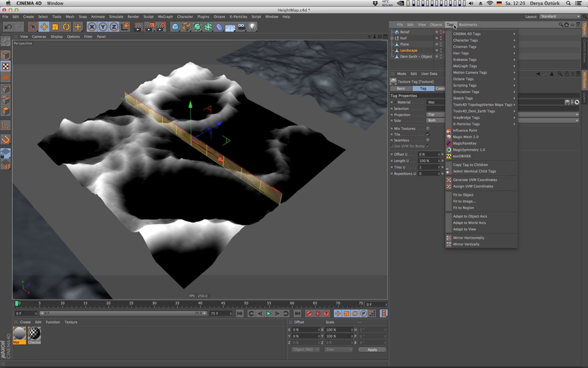Viewport: 588px width, 368px height.
Task: Switch to Edges mode
Action: coord(6,100)
